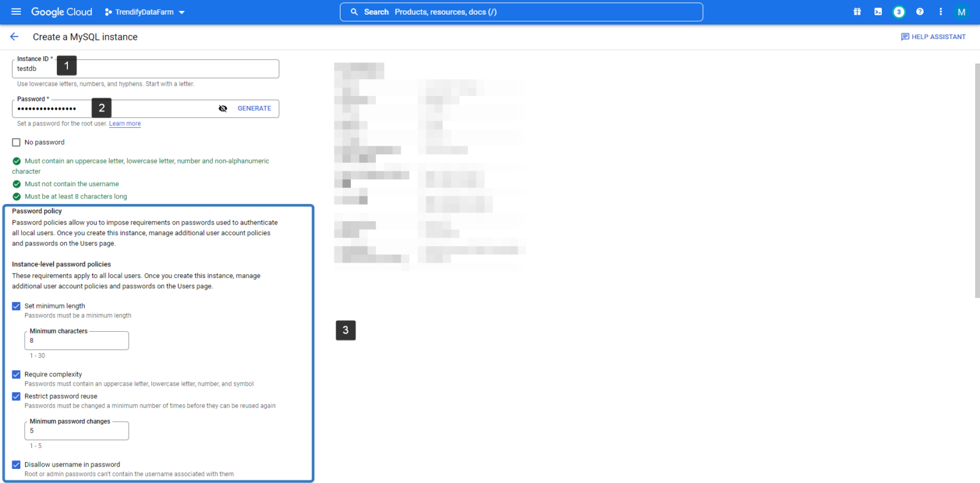This screenshot has width=980, height=483.
Task: Uncheck Set minimum length checkbox
Action: [x=17, y=306]
